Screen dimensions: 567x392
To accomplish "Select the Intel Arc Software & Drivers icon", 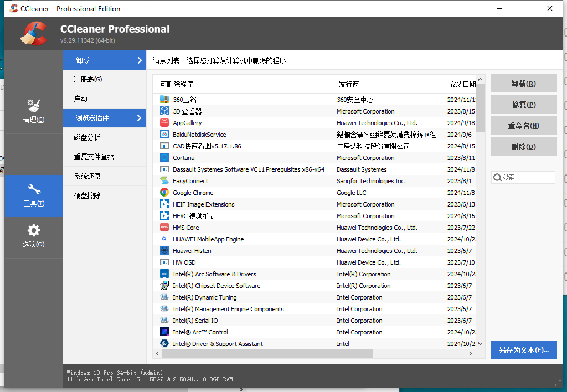I will pos(164,274).
